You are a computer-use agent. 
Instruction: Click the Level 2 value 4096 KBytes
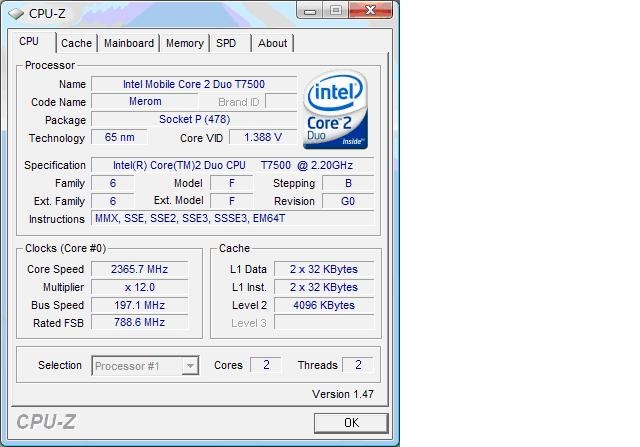(x=324, y=305)
